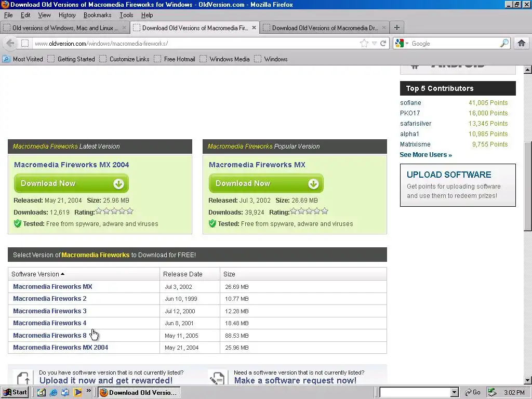Download Now for Fireworks MX 2004
Viewport: 532px width, 399px height.
[x=71, y=183]
